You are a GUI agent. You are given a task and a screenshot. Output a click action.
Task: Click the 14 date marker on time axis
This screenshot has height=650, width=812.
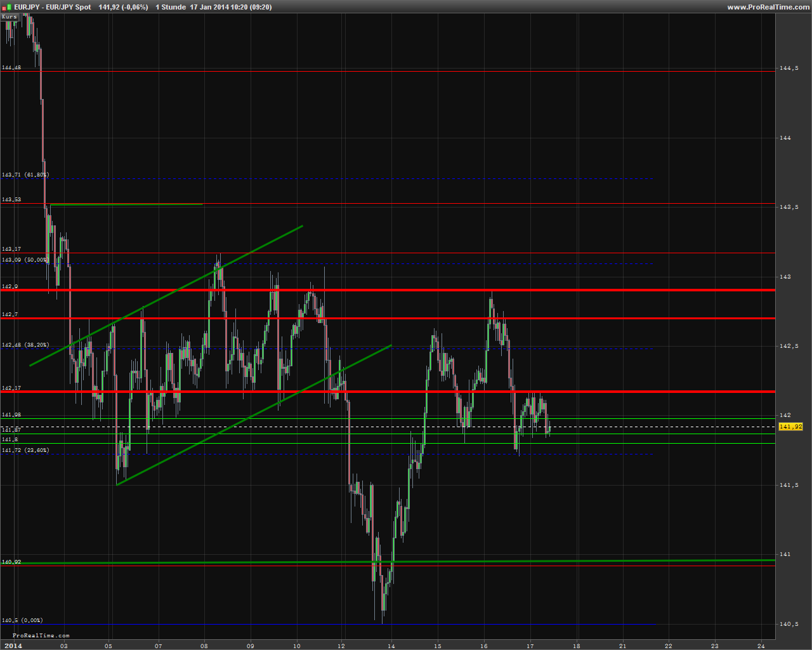(391, 646)
